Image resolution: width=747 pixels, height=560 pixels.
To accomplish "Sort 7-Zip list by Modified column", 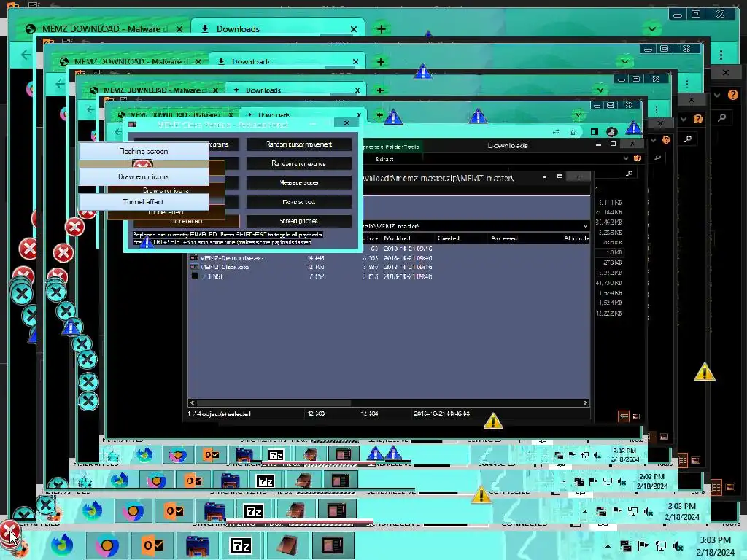I will pyautogui.click(x=397, y=238).
